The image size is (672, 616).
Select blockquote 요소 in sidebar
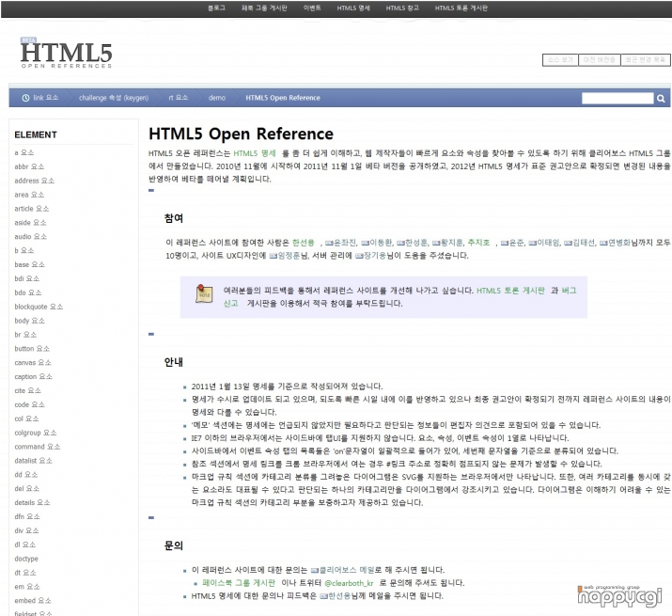tap(39, 307)
